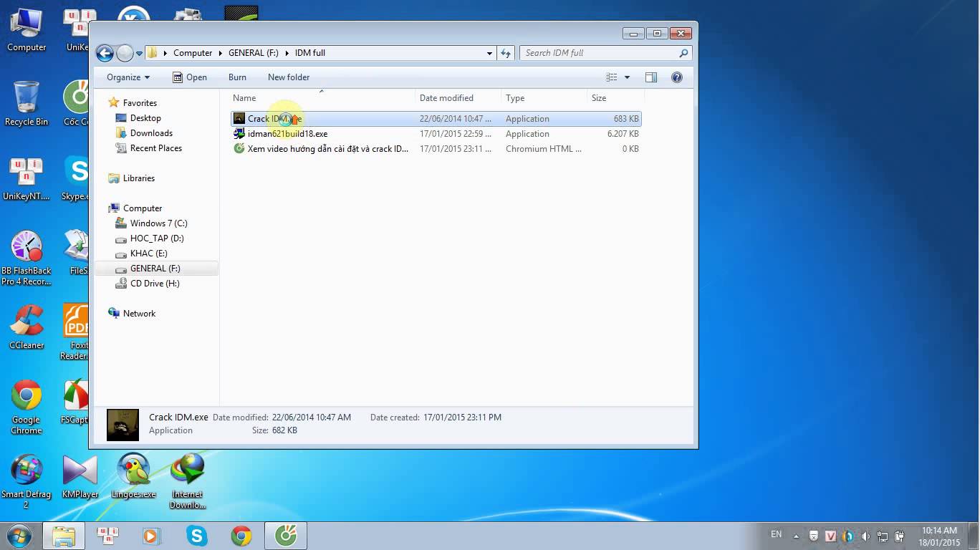Click Burn in the toolbar

click(237, 77)
